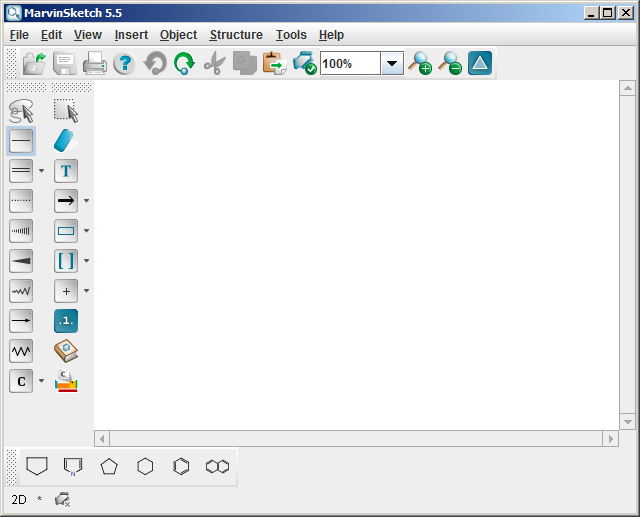Select the Eraser tool
Screen dimensions: 640x517
tap(66, 141)
